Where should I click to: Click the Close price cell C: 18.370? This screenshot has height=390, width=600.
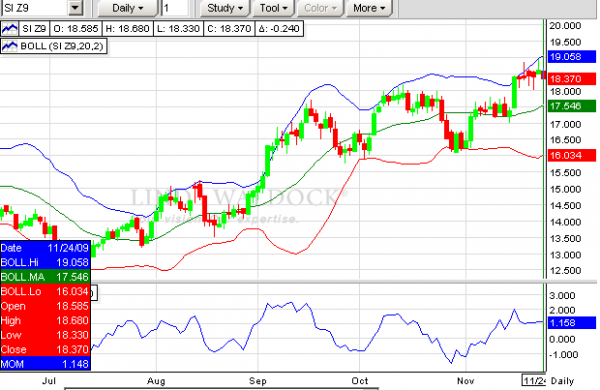click(x=229, y=29)
